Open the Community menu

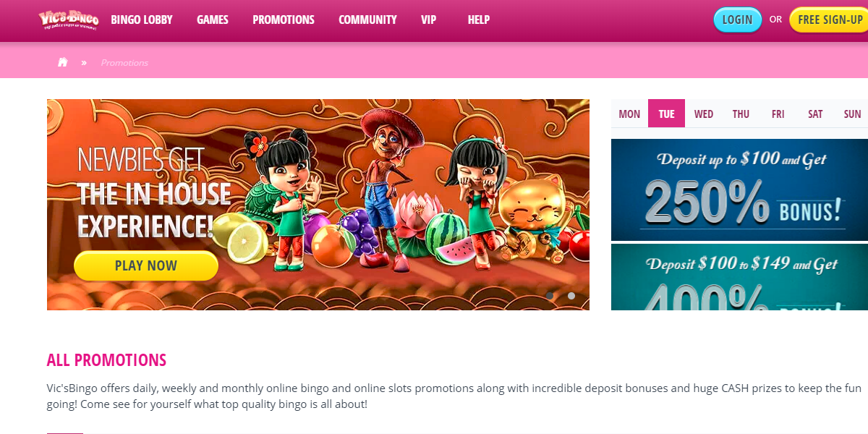[x=367, y=20]
